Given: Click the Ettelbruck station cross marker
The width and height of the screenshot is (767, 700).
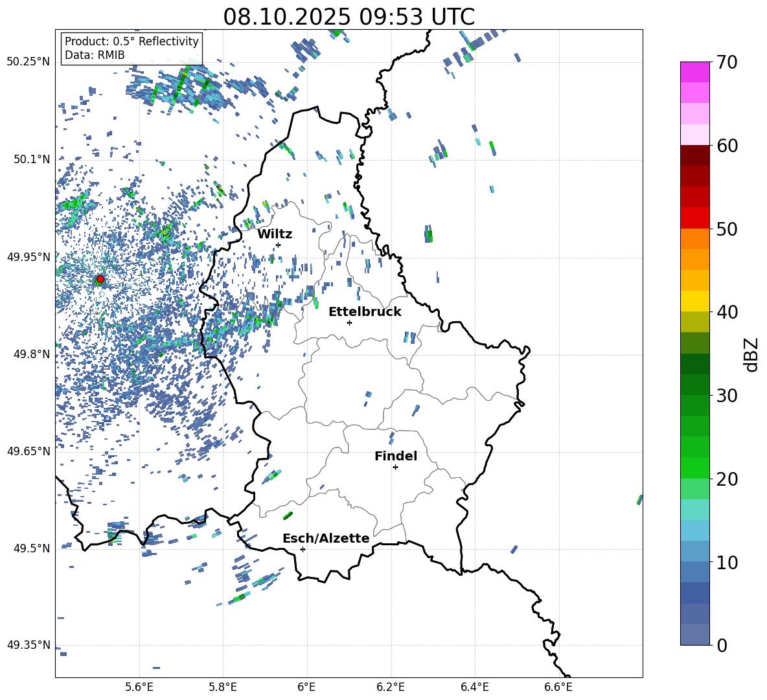Looking at the screenshot, I should pos(350,322).
